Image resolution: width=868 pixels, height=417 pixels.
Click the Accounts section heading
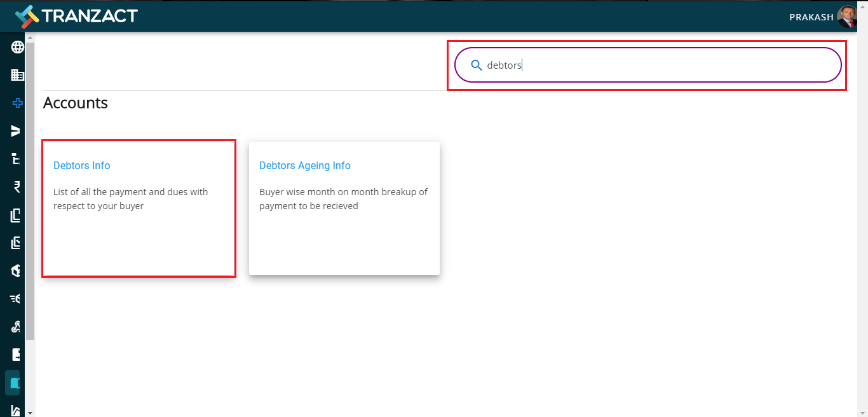(76, 103)
